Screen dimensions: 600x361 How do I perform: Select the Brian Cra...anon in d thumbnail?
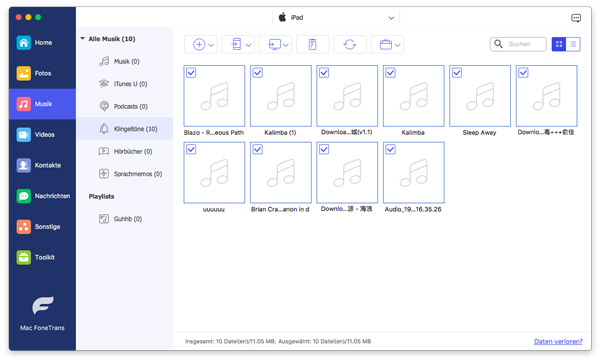pyautogui.click(x=281, y=173)
